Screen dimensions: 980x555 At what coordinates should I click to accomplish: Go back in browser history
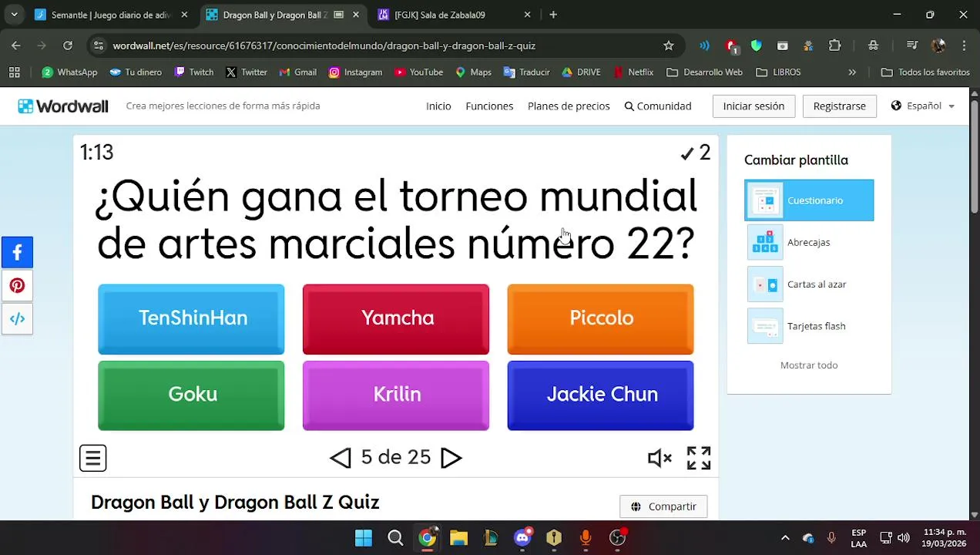[16, 45]
